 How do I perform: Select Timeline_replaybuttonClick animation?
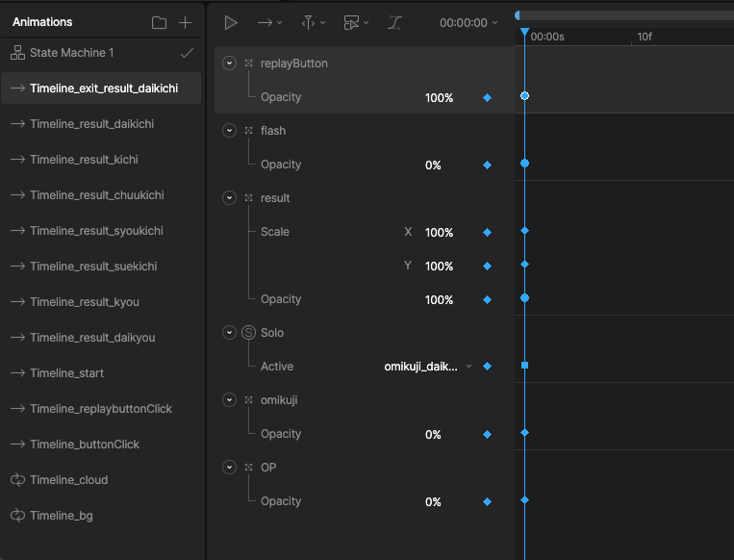click(x=101, y=408)
